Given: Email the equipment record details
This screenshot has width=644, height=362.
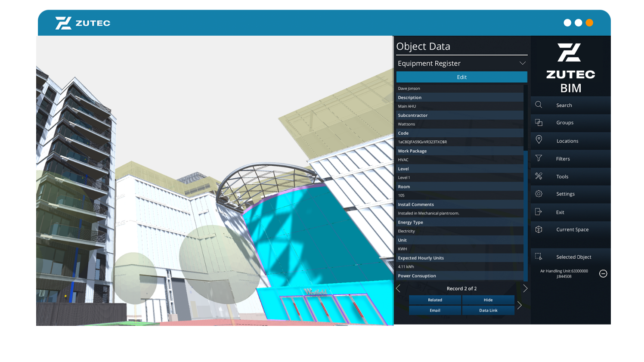Looking at the screenshot, I should 435,310.
